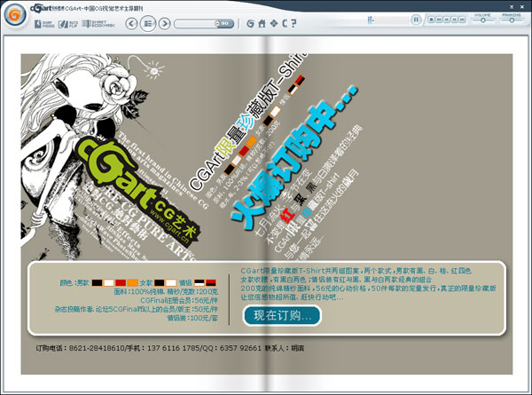532x395 pixels.
Task: Click the 情侣装:100元/套 price text
Action: click(192, 319)
